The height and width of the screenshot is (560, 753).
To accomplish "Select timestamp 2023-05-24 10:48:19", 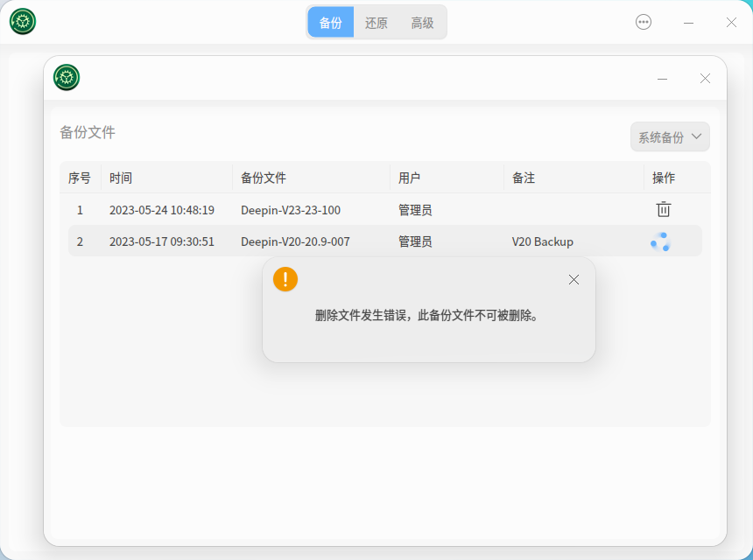I will click(162, 210).
